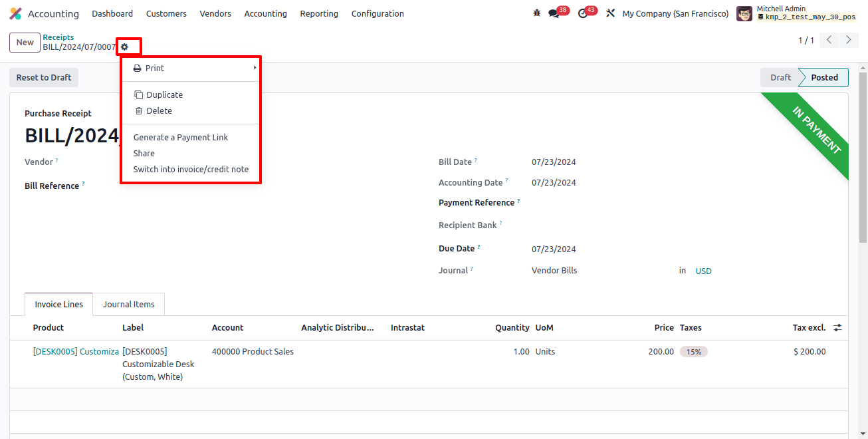
Task: Click the Posted status stage
Action: (824, 77)
